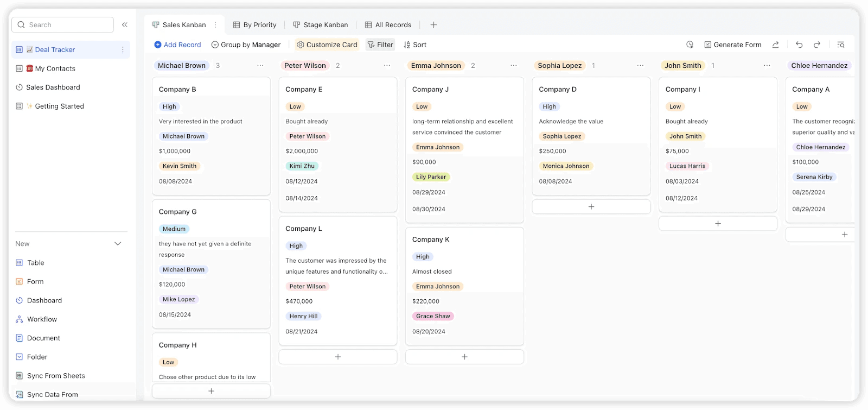Click $2,000,000 amount on Company E

pos(302,152)
